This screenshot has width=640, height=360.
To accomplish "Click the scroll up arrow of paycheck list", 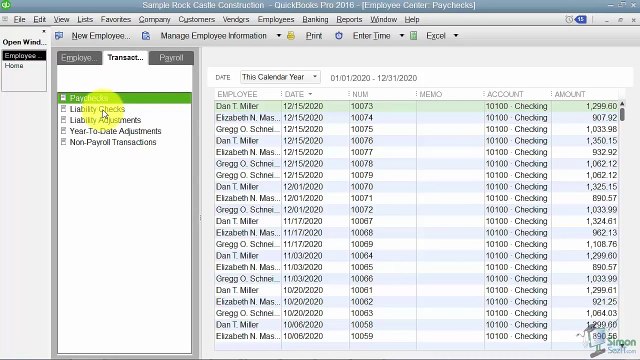I will (x=622, y=103).
